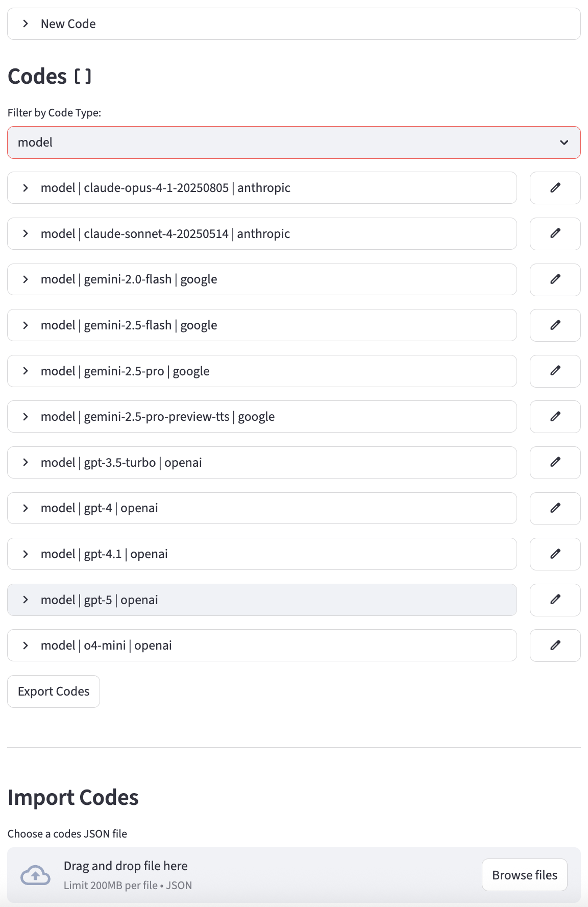Click edit pencil beside gemini-2.5-pro-preview-tts
The height and width of the screenshot is (907, 588).
pos(555,417)
